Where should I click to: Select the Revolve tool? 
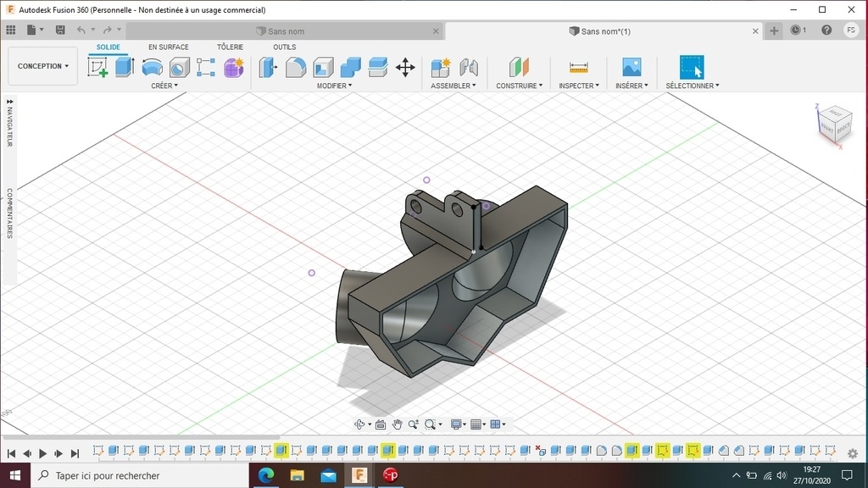153,68
